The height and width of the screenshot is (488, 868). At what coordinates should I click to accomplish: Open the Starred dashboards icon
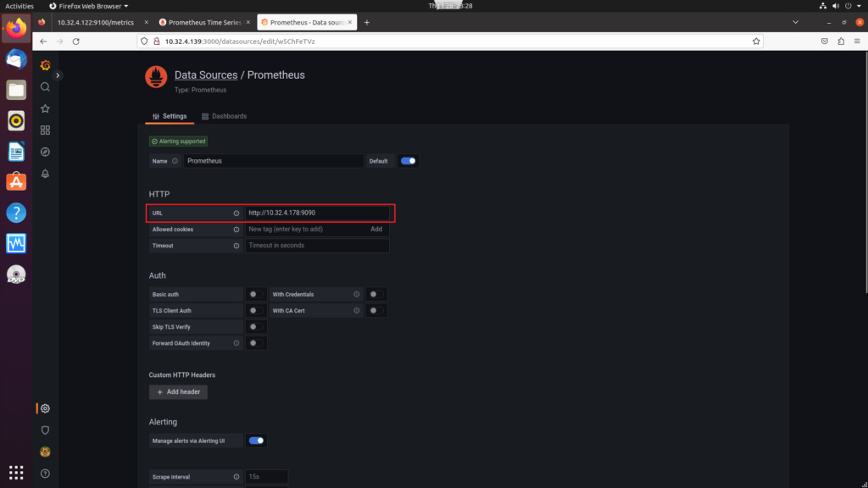point(46,108)
